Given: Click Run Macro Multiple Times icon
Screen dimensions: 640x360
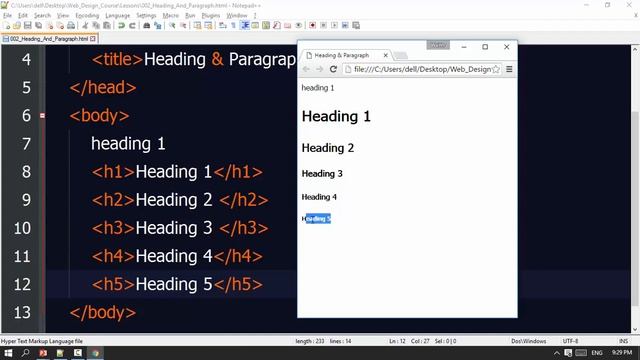Looking at the screenshot, I should click(x=345, y=25).
